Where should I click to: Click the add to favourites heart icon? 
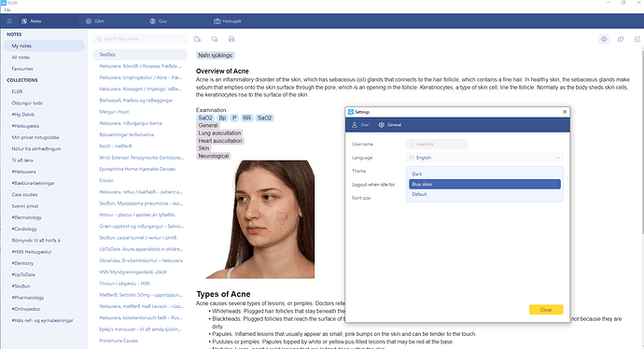tap(215, 39)
